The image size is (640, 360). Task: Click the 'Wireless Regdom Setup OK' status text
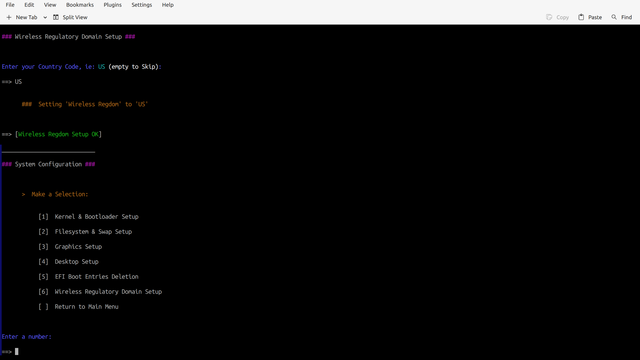coord(58,134)
